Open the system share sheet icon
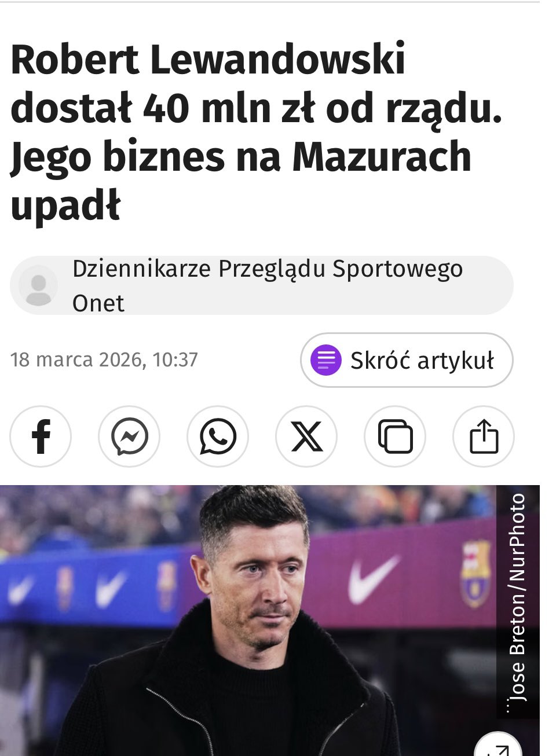This screenshot has width=556, height=756. pos(484,436)
